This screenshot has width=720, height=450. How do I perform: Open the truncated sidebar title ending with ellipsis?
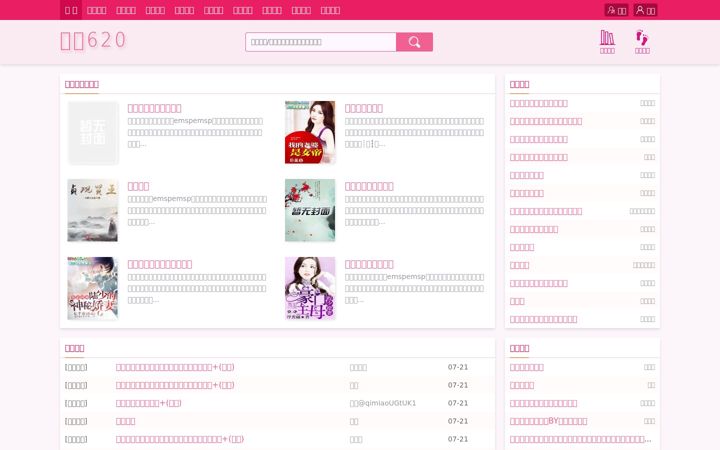coord(580,439)
